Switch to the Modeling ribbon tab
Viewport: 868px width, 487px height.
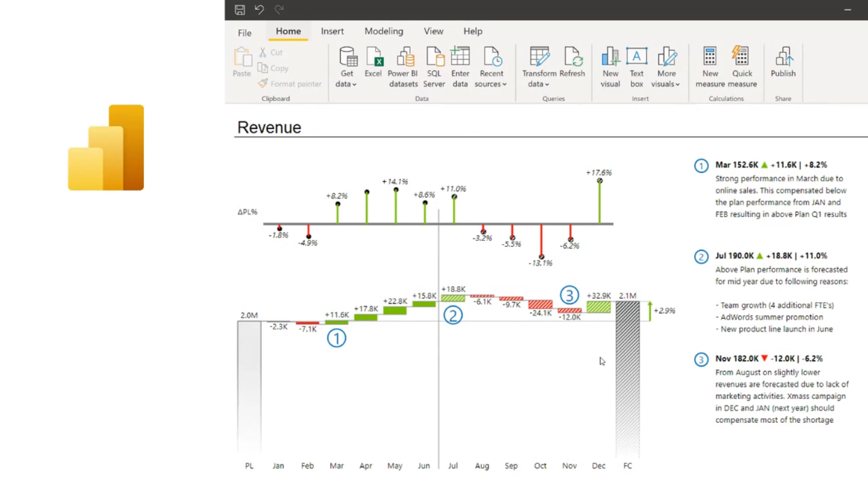383,31
